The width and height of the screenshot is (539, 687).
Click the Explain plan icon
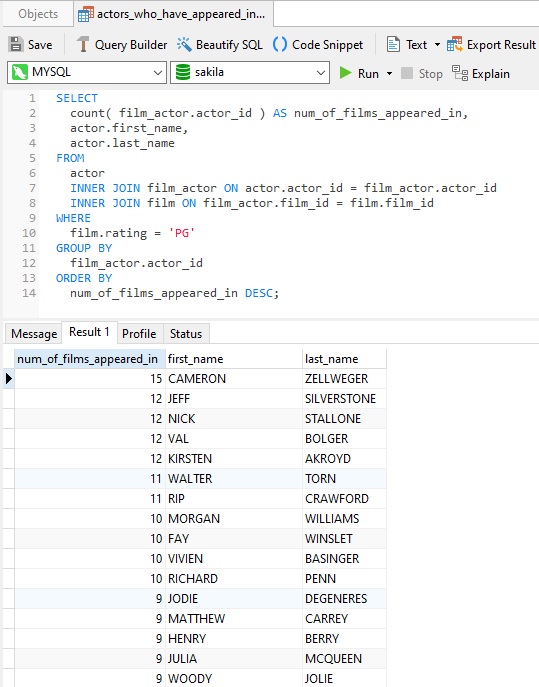point(460,73)
